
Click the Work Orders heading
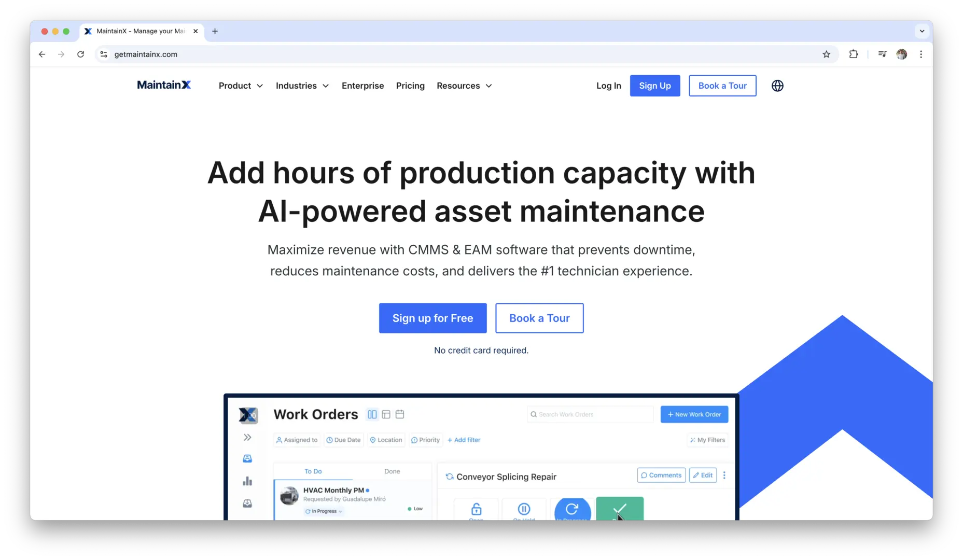(x=316, y=414)
